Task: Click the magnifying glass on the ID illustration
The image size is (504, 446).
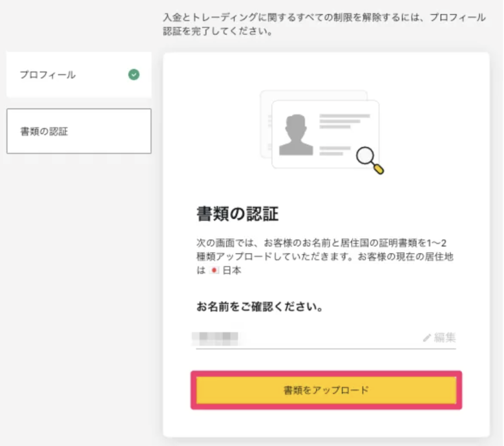Action: pyautogui.click(x=370, y=157)
